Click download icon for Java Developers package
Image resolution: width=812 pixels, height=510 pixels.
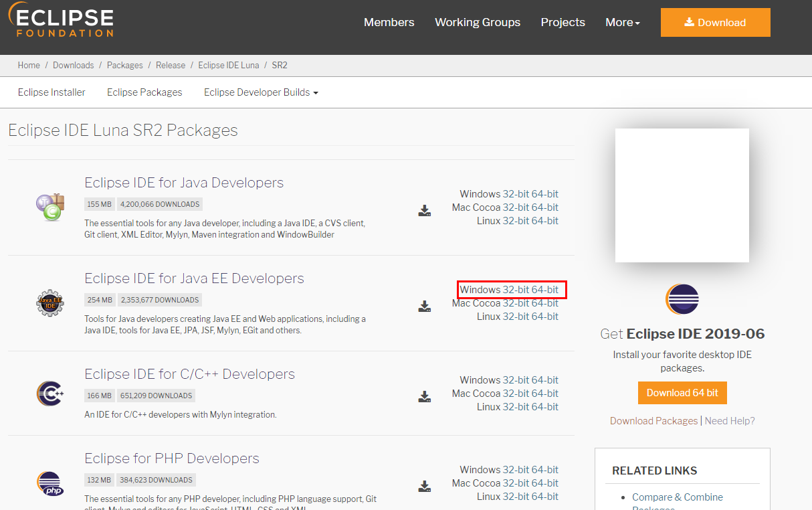(425, 211)
